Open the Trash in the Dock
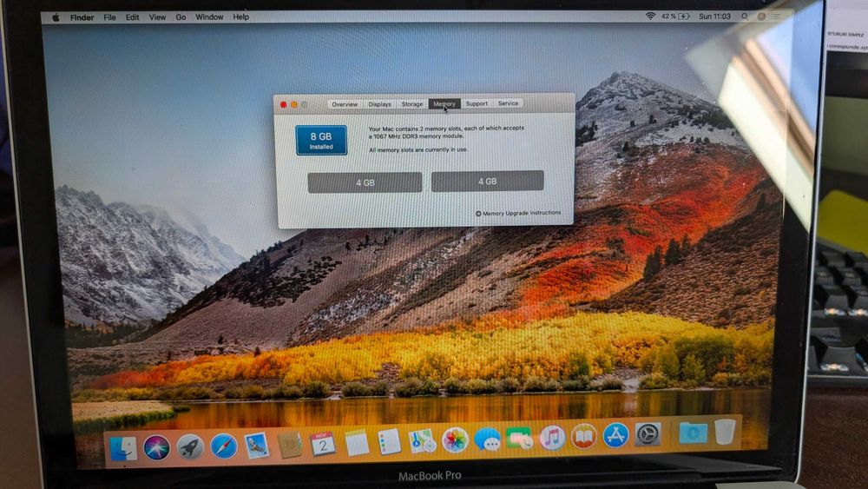868x489 pixels. coord(725,432)
